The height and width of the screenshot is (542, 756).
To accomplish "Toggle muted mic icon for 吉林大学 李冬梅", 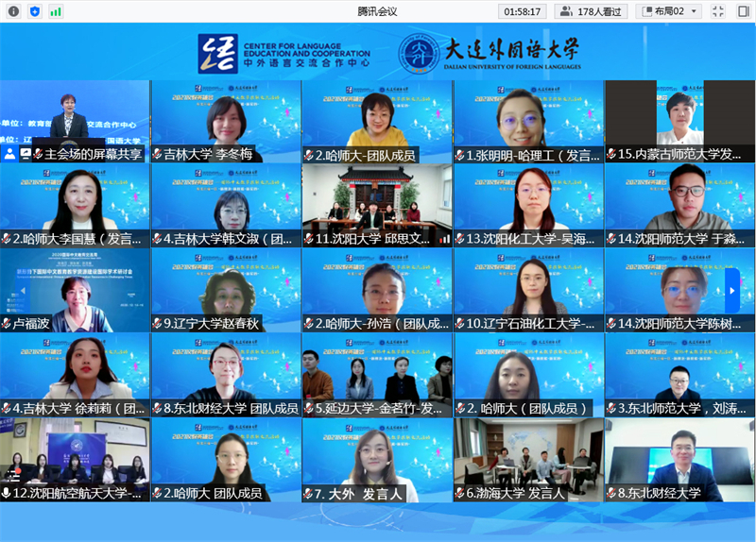I will pyautogui.click(x=158, y=154).
